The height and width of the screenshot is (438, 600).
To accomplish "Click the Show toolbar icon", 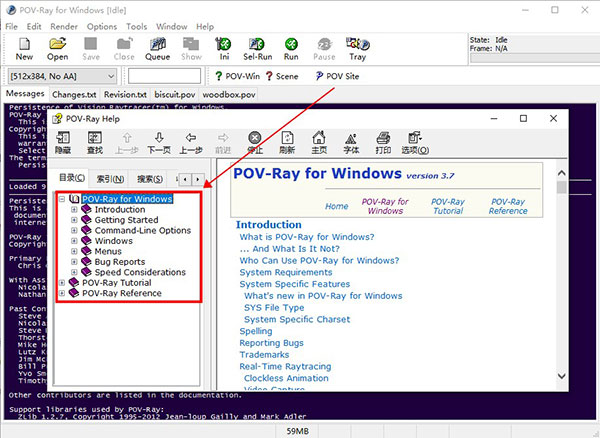I will click(191, 44).
